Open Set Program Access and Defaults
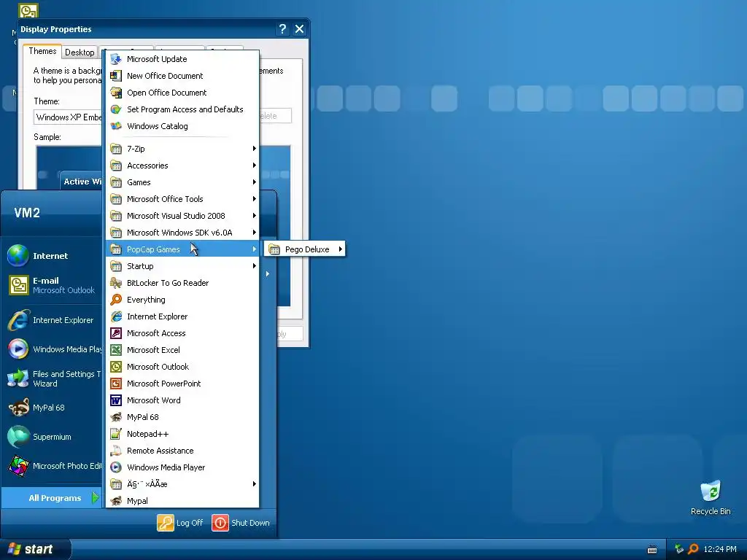This screenshot has height=560, width=747. coord(182,109)
